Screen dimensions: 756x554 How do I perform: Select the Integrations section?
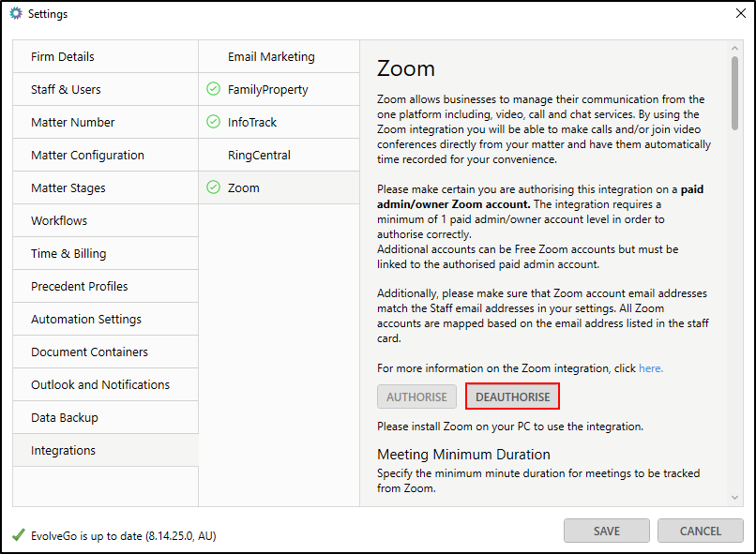pyautogui.click(x=106, y=450)
